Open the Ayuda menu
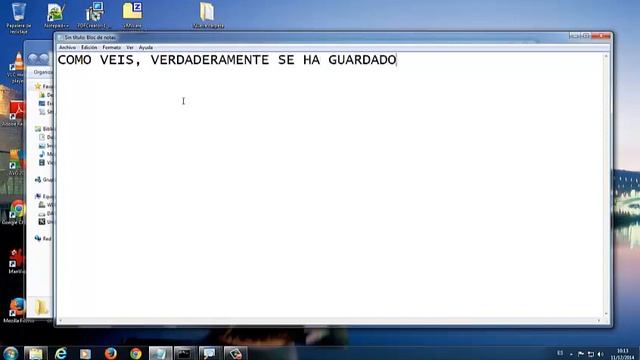The width and height of the screenshot is (640, 360). click(x=146, y=47)
